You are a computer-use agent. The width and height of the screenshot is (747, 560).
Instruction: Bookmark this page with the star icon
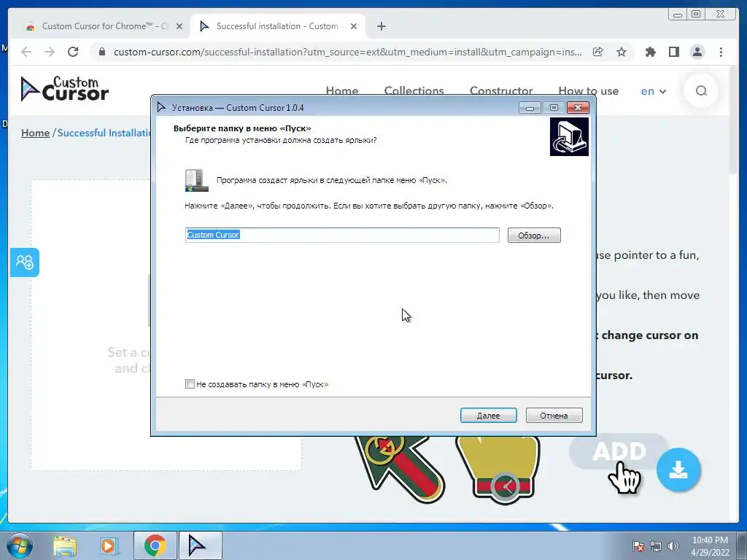[x=622, y=52]
